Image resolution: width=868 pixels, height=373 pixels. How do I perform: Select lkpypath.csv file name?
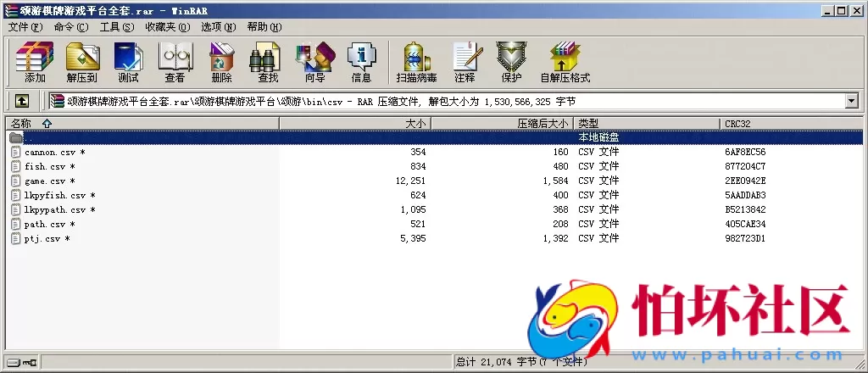(x=60, y=209)
